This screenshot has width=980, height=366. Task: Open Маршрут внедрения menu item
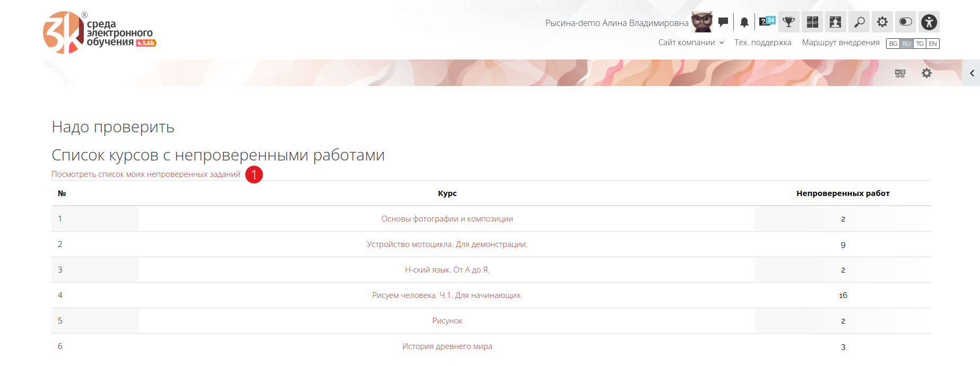point(840,42)
